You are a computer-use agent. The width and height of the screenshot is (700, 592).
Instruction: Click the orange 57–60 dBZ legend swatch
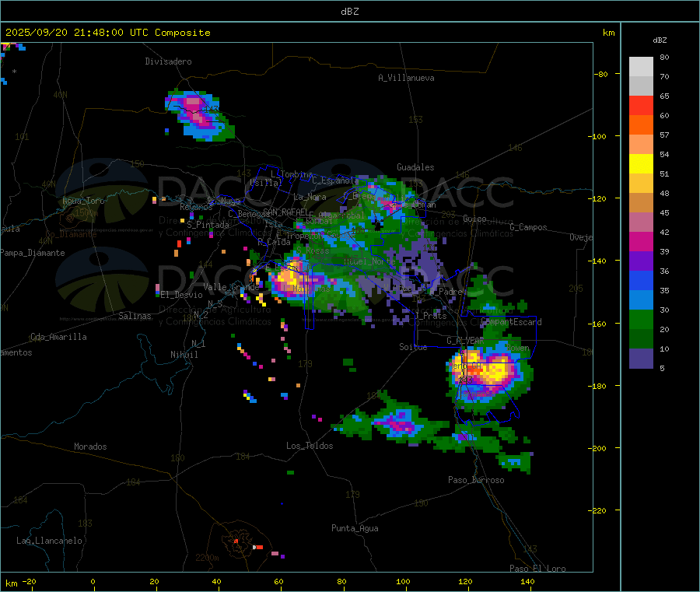(641, 125)
